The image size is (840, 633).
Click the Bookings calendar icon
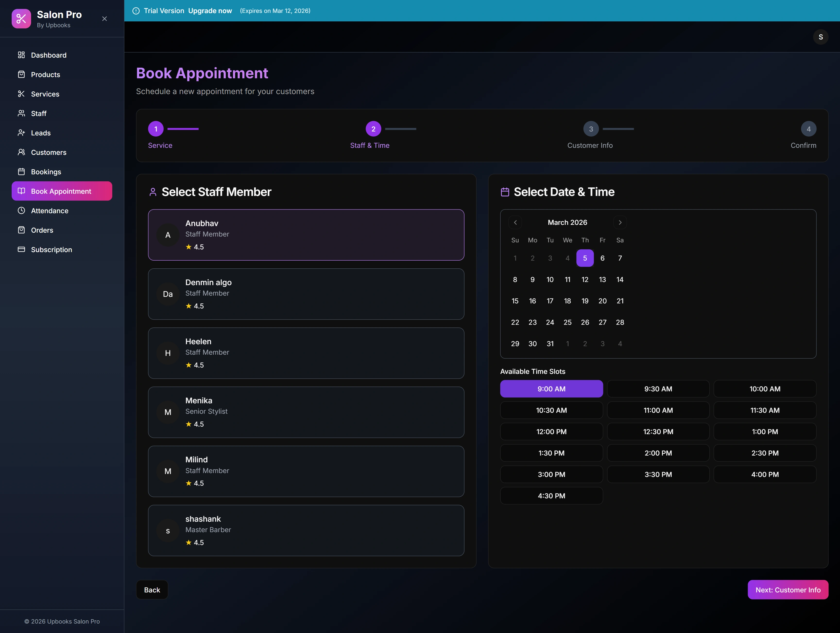tap(22, 171)
